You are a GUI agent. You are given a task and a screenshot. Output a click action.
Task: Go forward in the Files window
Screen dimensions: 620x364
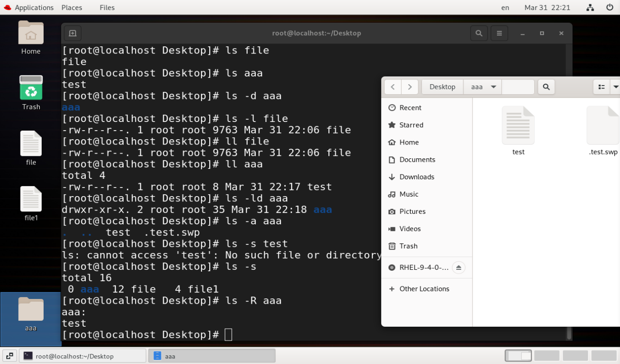(410, 87)
